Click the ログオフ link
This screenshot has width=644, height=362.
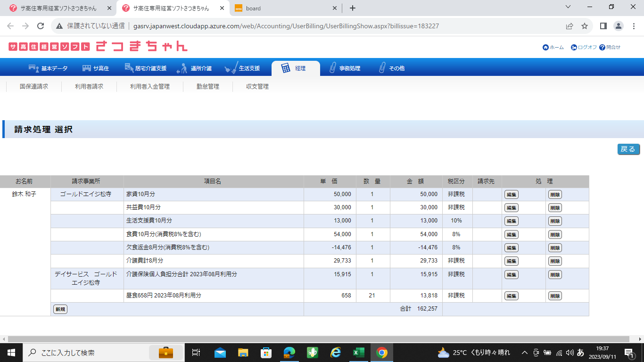click(x=584, y=47)
